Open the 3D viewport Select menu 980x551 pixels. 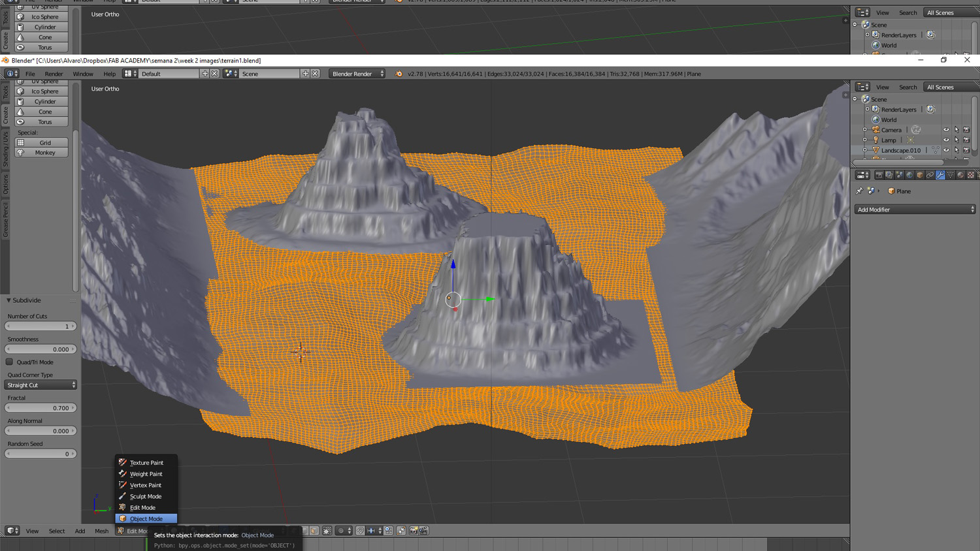pos(57,531)
